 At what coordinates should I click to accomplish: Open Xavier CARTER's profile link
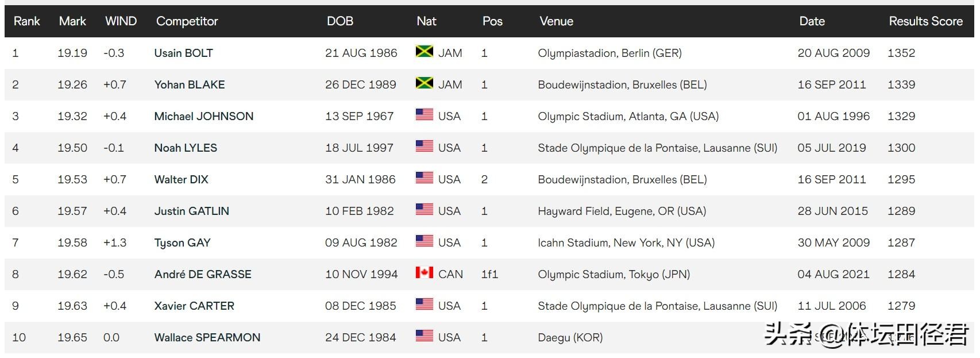point(194,306)
